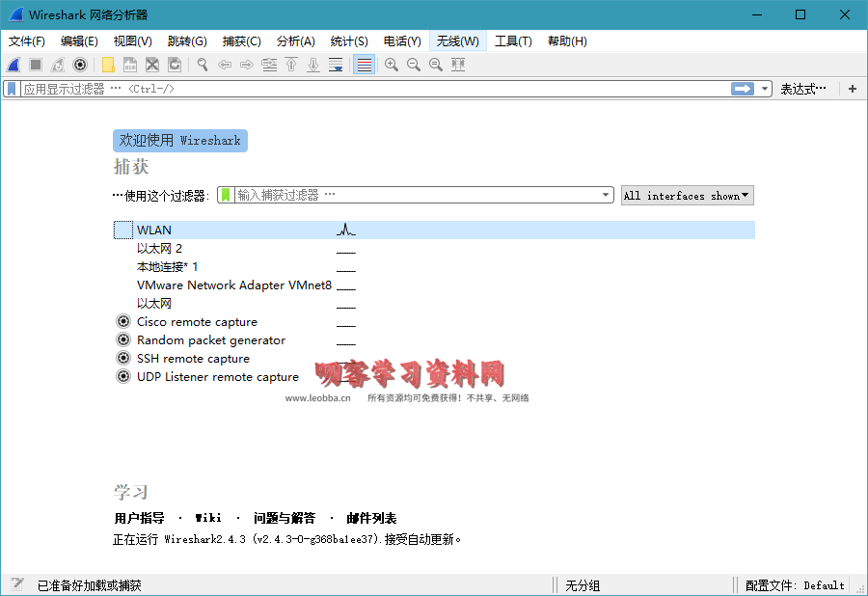This screenshot has height=596, width=868.
Task: Open the 统计(S) menu
Action: point(348,41)
